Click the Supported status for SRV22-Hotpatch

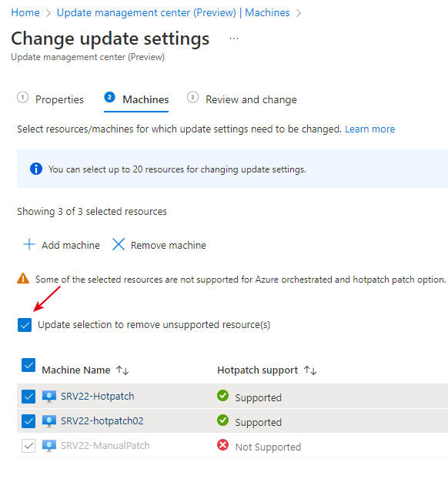tap(259, 397)
